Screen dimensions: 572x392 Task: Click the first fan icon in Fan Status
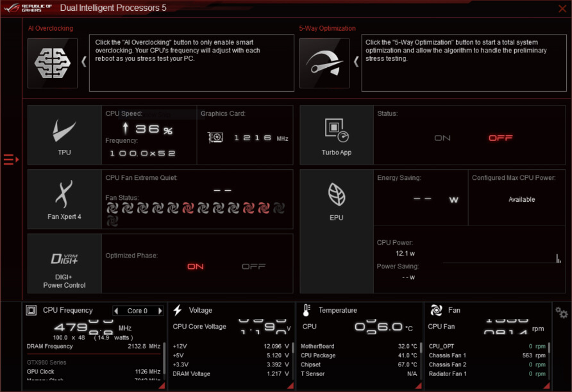(x=112, y=208)
